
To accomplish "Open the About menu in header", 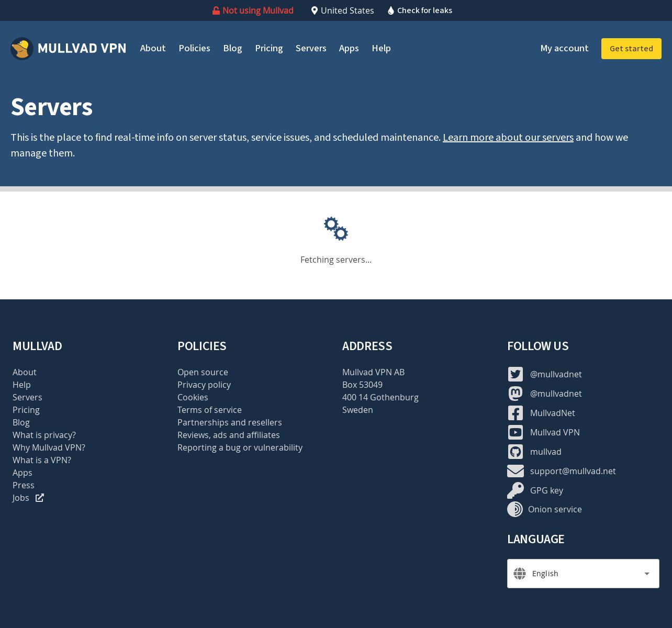I will click(153, 48).
